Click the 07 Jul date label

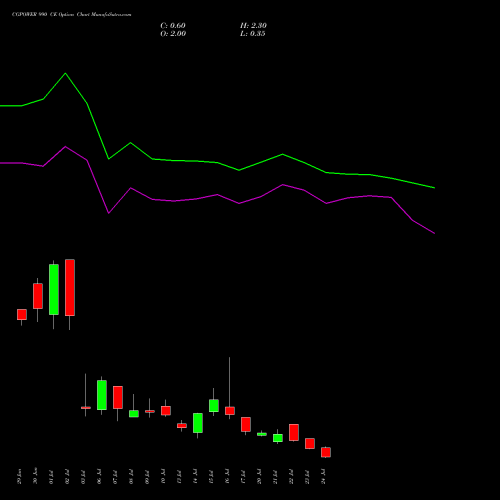[x=115, y=476]
